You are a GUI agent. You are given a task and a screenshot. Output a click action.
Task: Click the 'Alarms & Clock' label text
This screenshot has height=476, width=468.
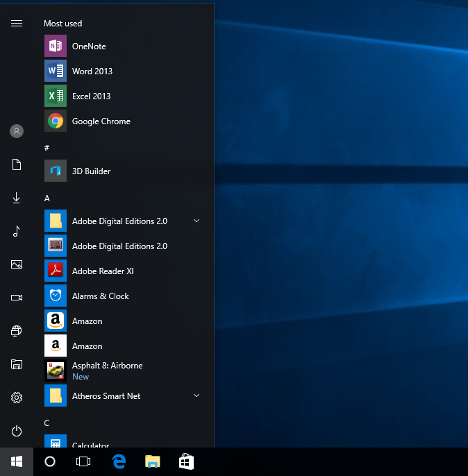pyautogui.click(x=101, y=296)
